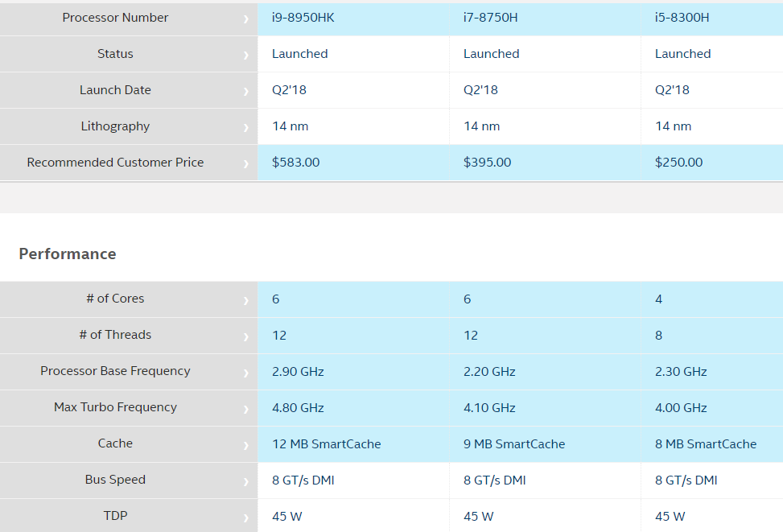Click the arrow beside # of Cores
Screen dimensions: 783x532
pos(246,299)
